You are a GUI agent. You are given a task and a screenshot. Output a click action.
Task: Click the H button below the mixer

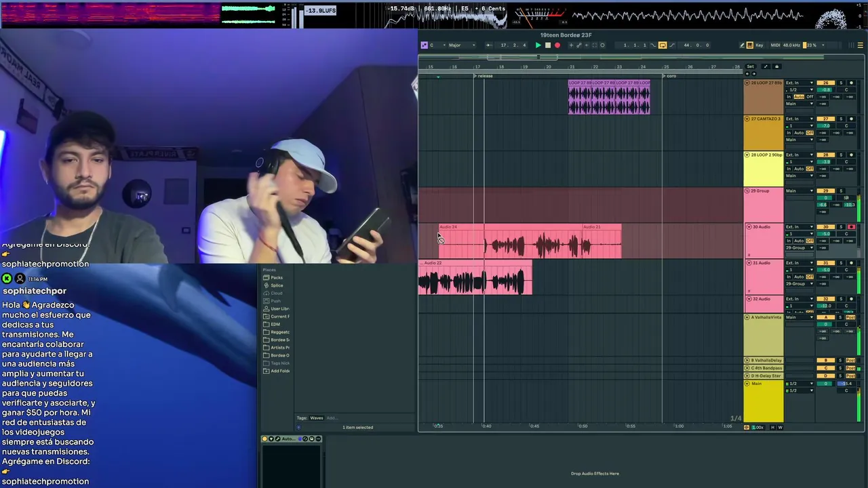[x=772, y=428]
